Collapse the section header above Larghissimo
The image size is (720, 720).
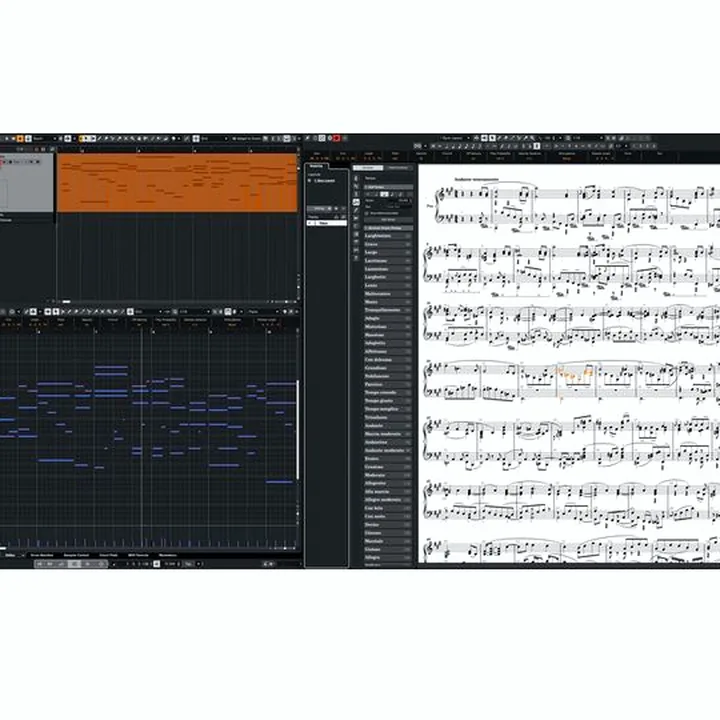pos(388,228)
